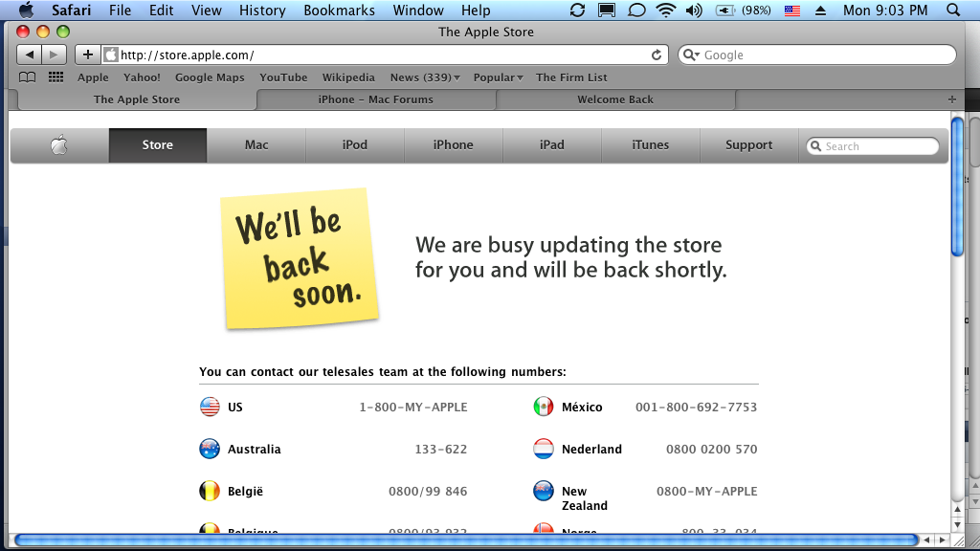Open the Yahoo! bookmark

[142, 77]
